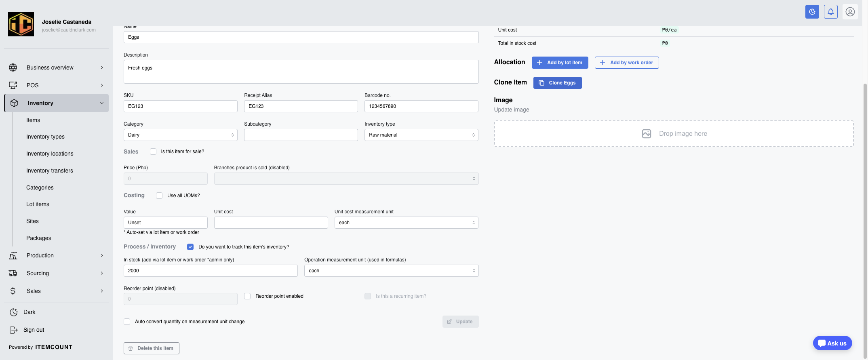Screen dimensions: 868x360
Task: Uncheck track this item's inventory checkbox
Action: (190, 247)
